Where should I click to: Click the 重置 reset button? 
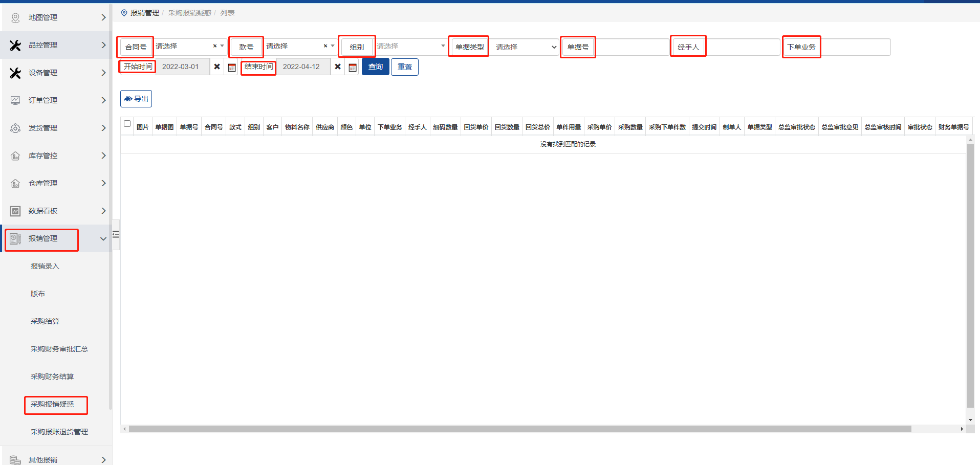(x=405, y=67)
